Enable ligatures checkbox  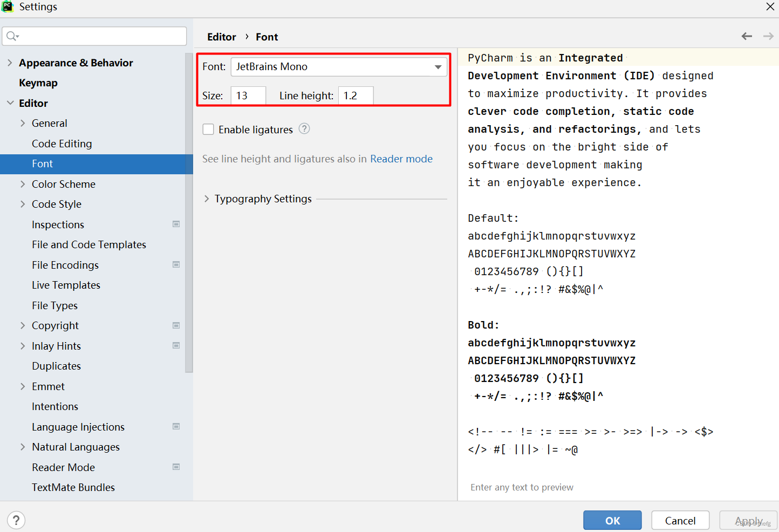(208, 129)
